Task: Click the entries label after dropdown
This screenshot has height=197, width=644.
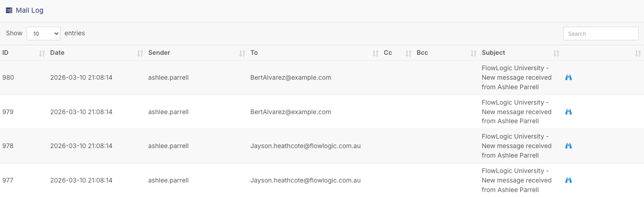Action: coord(75,33)
